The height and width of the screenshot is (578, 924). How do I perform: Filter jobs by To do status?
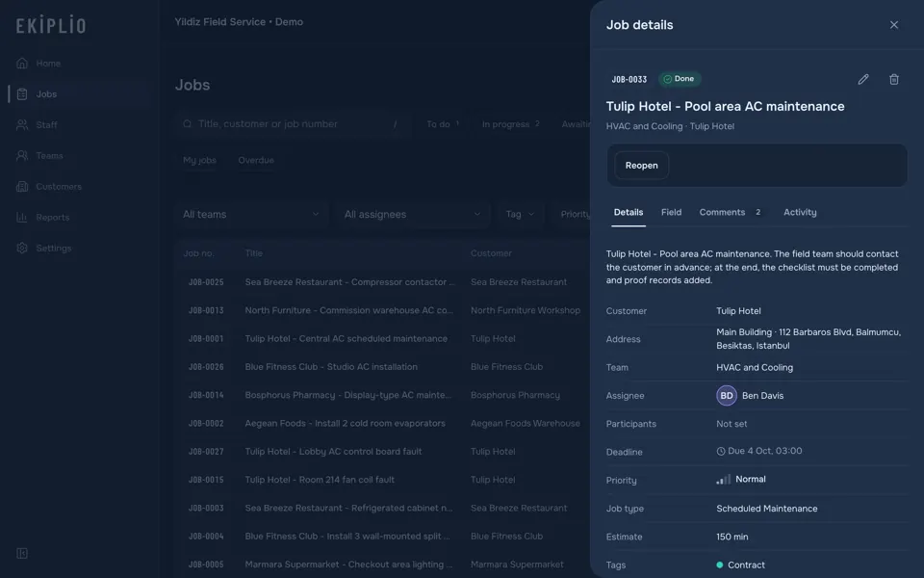(x=442, y=124)
